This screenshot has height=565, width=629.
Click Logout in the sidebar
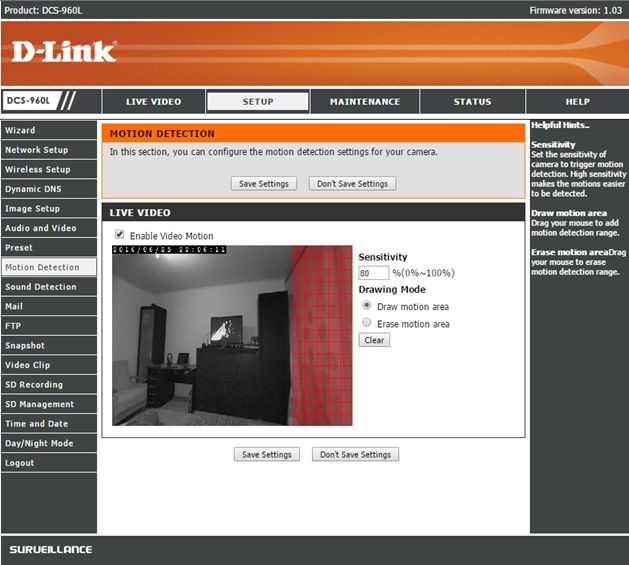click(49, 463)
